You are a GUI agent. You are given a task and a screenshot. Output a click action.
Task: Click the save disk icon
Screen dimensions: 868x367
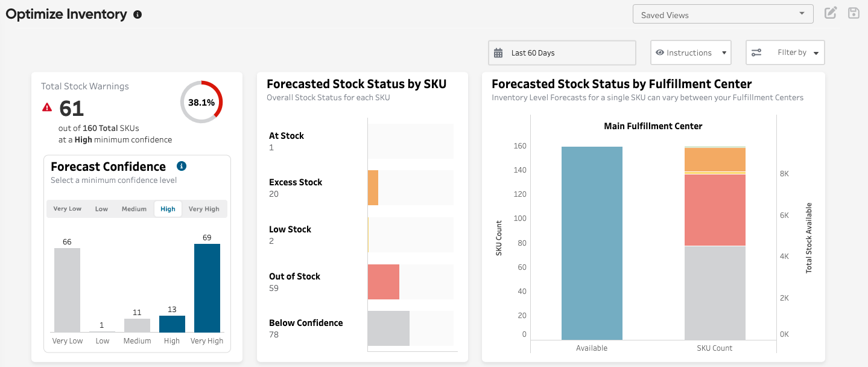[854, 13]
